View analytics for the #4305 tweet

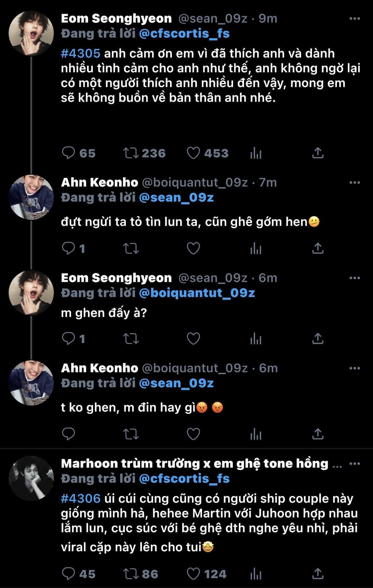pos(256,153)
